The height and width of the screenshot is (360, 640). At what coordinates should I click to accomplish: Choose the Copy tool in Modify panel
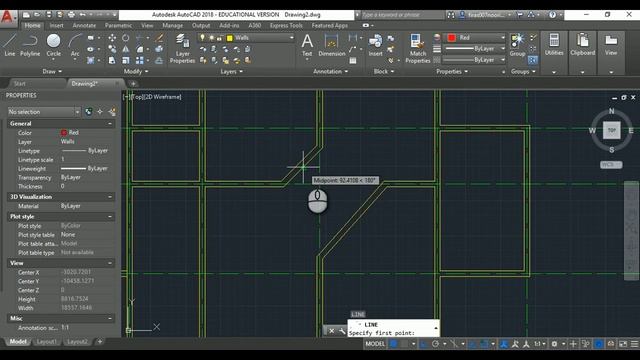[112, 49]
